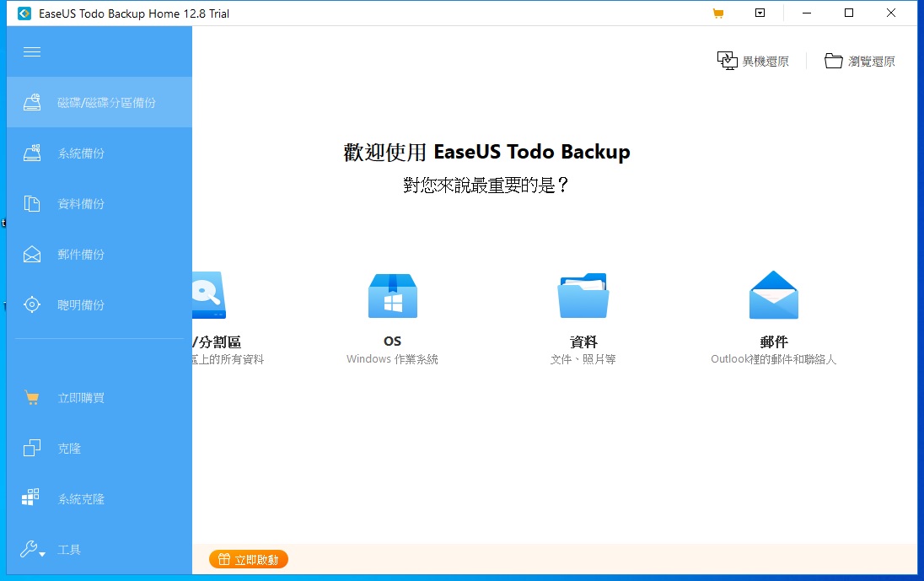Open the 立即購買 sidebar entry
Image resolution: width=924 pixels, height=581 pixels.
(x=81, y=398)
